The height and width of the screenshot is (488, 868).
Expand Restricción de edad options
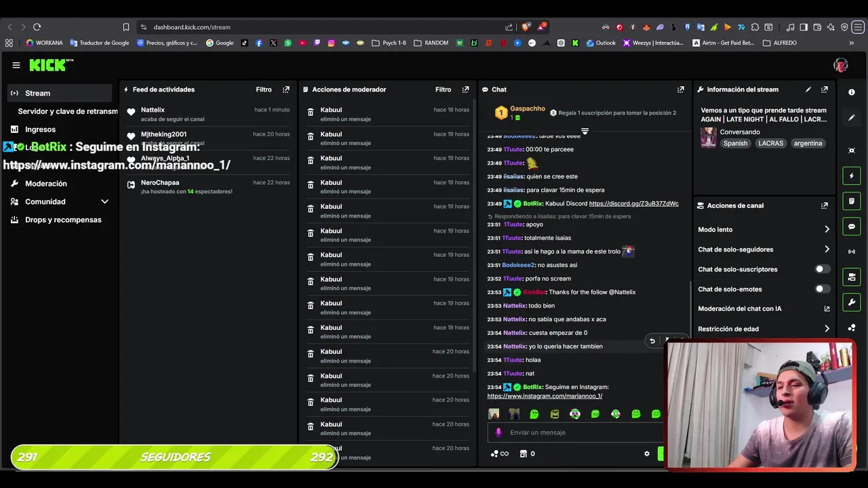click(x=827, y=329)
